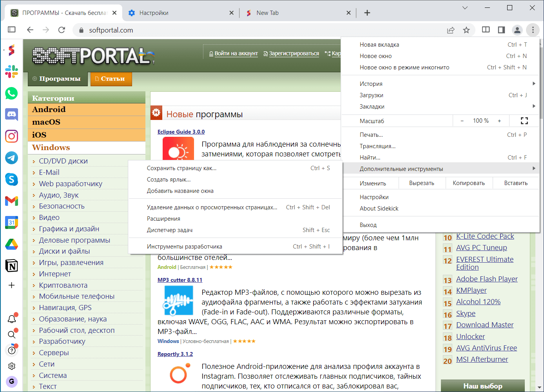This screenshot has height=392, width=544.
Task: Launch Skype from the sidebar
Action: 12,179
